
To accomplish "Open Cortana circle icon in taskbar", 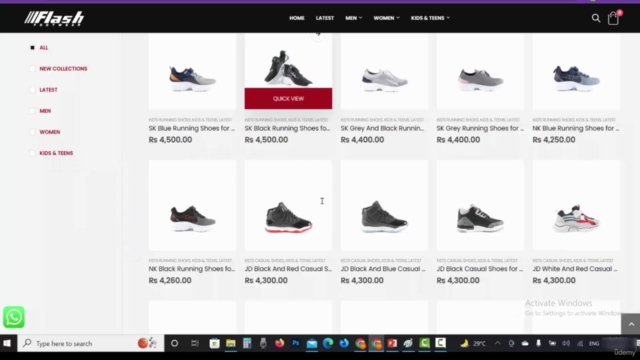I will 174,343.
